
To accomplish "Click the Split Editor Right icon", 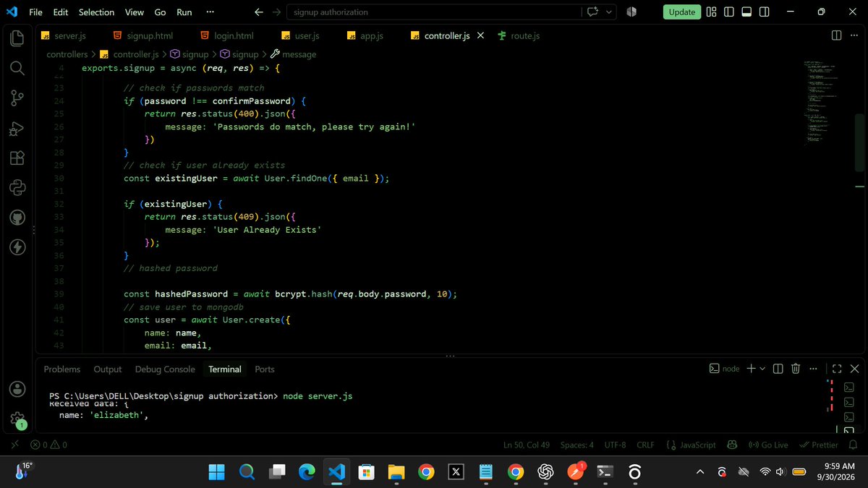I will (x=836, y=35).
